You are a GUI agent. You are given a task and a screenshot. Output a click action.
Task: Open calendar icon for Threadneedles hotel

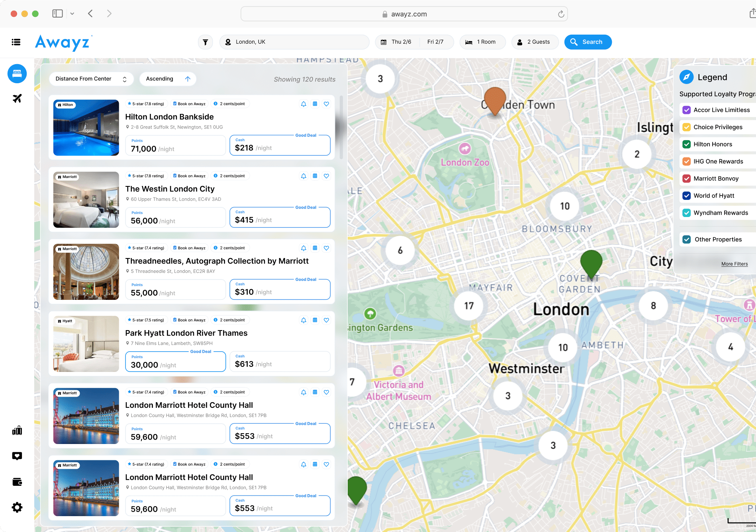click(x=315, y=248)
